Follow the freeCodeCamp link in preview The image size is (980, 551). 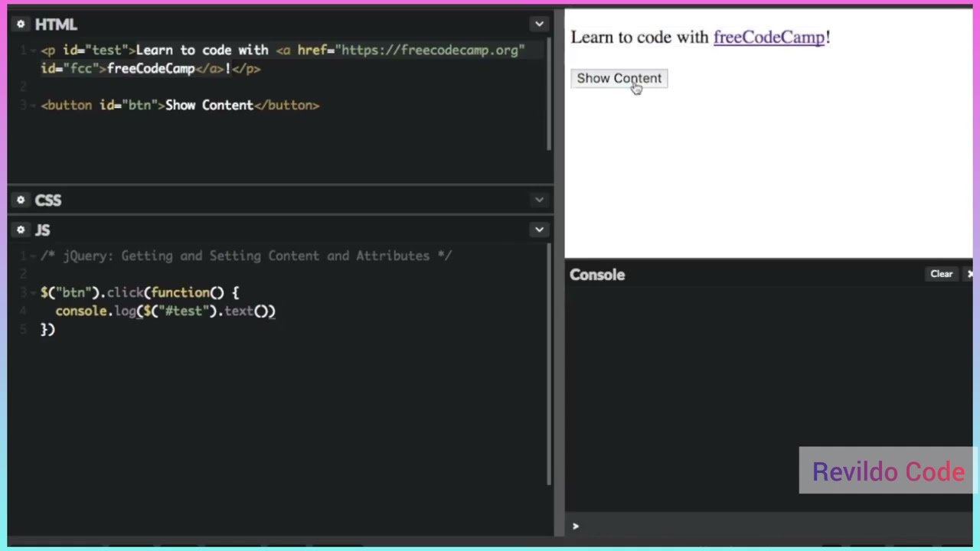pyautogui.click(x=769, y=37)
